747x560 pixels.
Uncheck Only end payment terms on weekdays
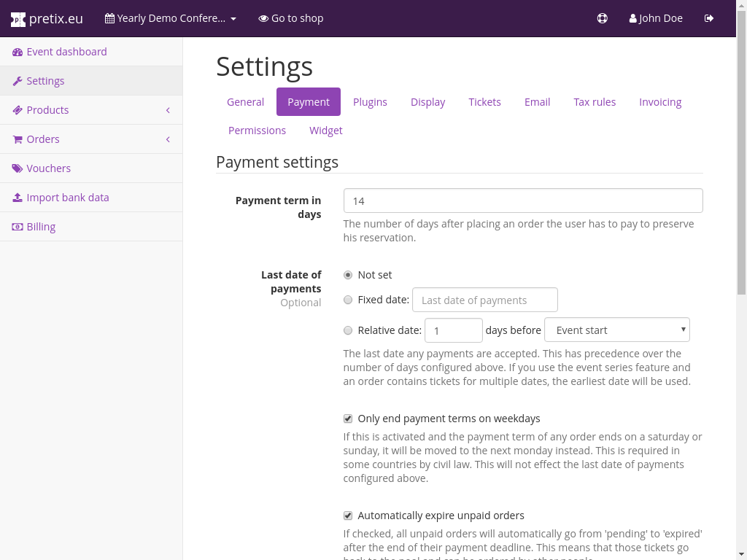348,419
